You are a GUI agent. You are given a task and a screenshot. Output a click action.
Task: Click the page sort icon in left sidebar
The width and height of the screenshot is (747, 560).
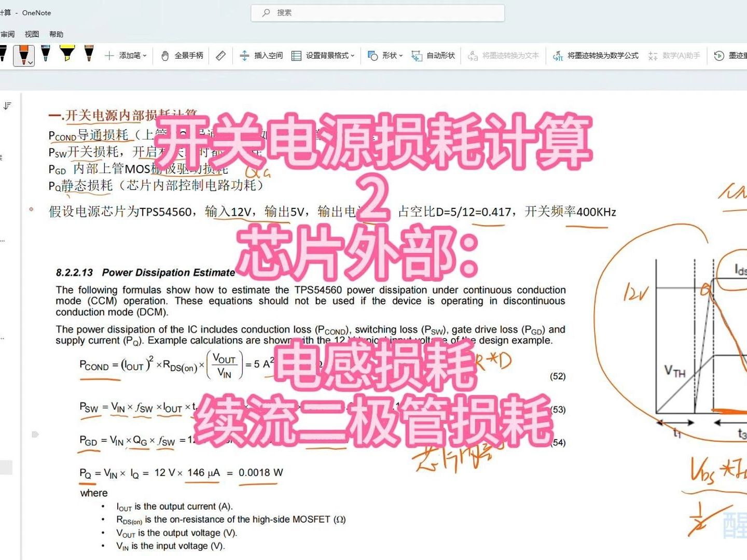click(x=7, y=106)
